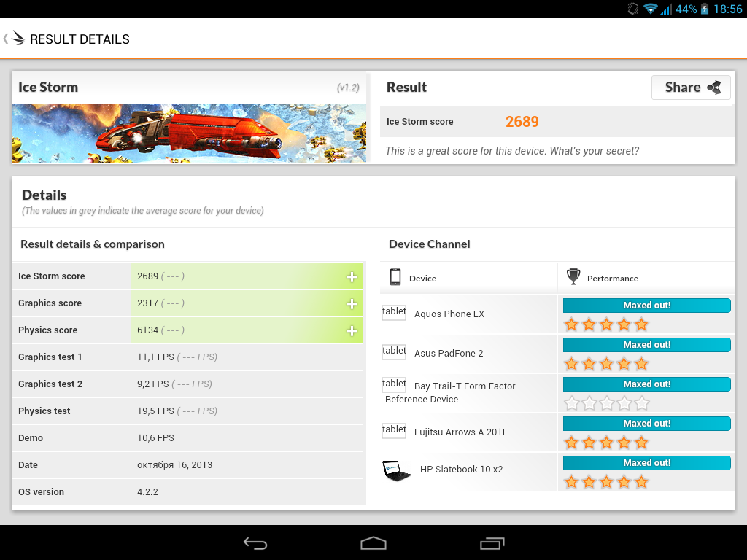
Task: Expand the Graphics score row plus
Action: (352, 304)
